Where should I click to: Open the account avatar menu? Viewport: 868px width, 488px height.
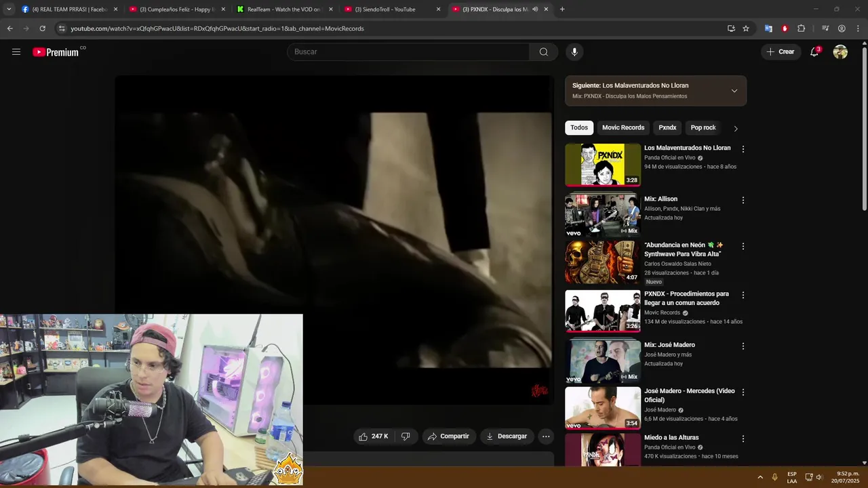pyautogui.click(x=840, y=52)
